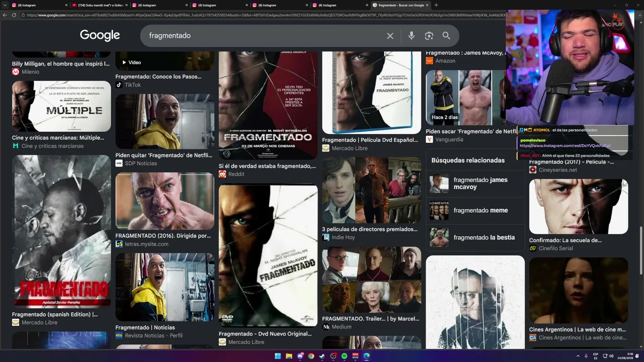
Task: Open Google Chrome from the taskbar
Action: [x=311, y=356]
